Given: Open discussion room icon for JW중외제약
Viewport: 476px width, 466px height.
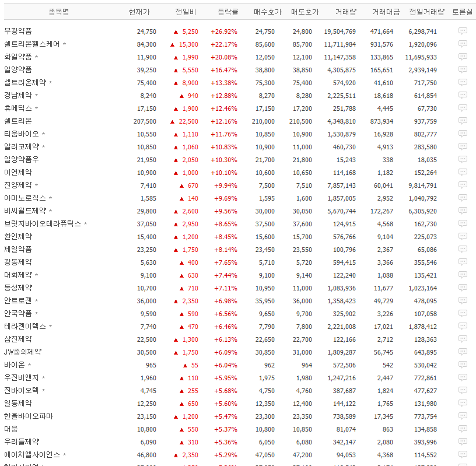Looking at the screenshot, I should pyautogui.click(x=463, y=352).
